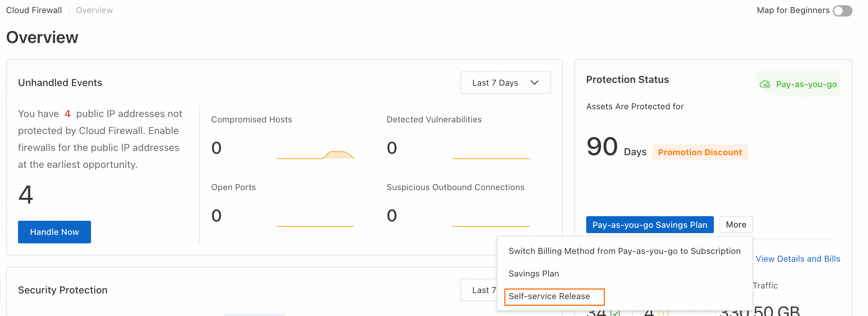Go to Cloud Firewall breadcrumb
Screen dimensions: 868x316
click(x=34, y=10)
